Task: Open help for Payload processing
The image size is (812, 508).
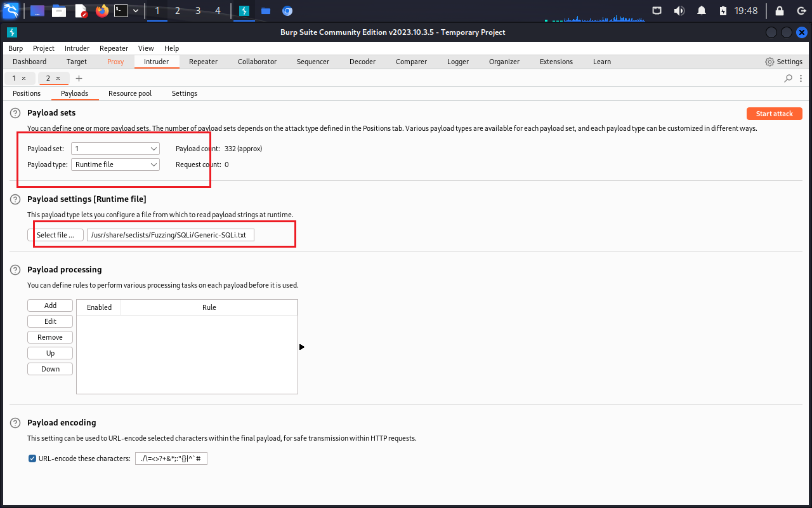Action: [x=15, y=270]
